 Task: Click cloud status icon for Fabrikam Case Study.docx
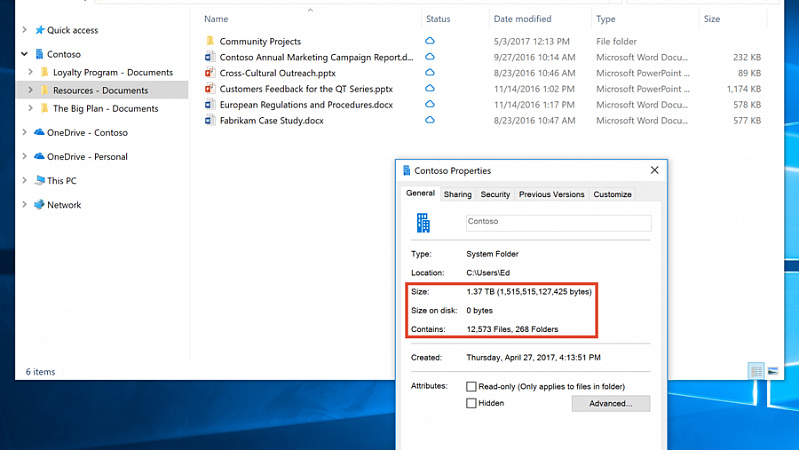(430, 119)
